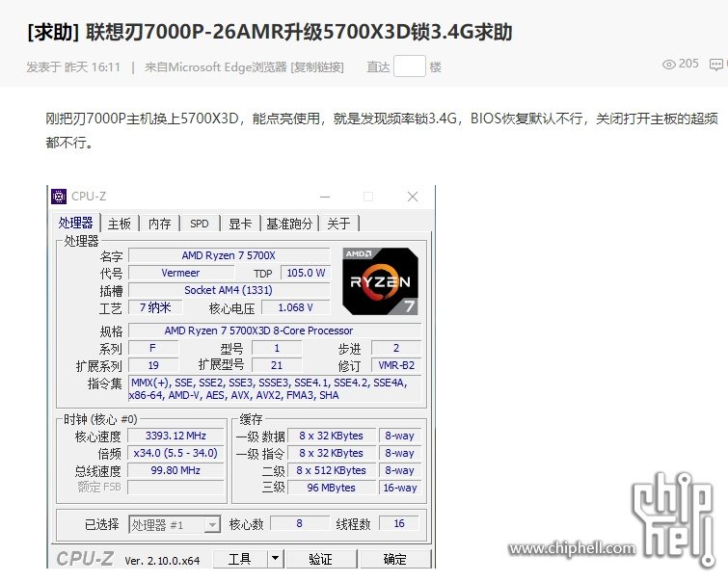Screen dimensions: 728x582
Task: Click the 确定 button
Action: (395, 559)
